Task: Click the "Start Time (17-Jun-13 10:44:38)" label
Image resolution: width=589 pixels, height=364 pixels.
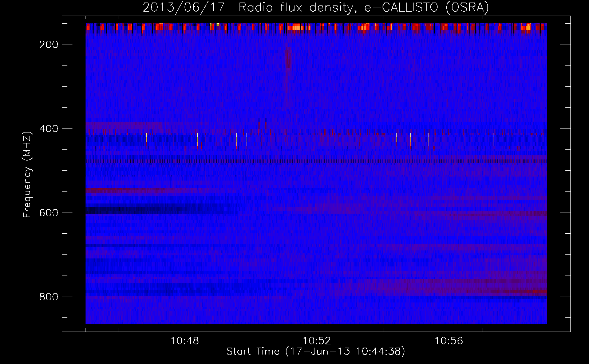Action: coord(316,352)
